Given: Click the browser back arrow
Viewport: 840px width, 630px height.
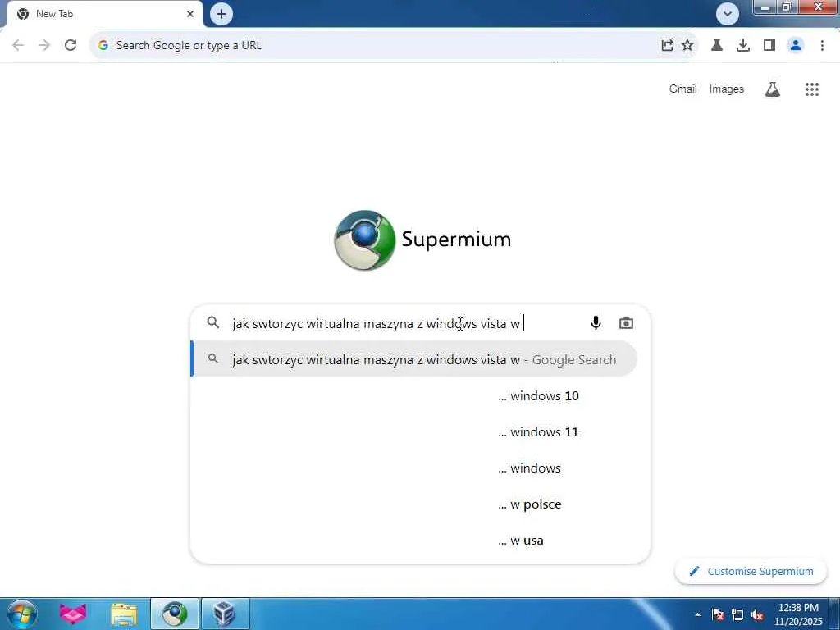Looking at the screenshot, I should [18, 45].
